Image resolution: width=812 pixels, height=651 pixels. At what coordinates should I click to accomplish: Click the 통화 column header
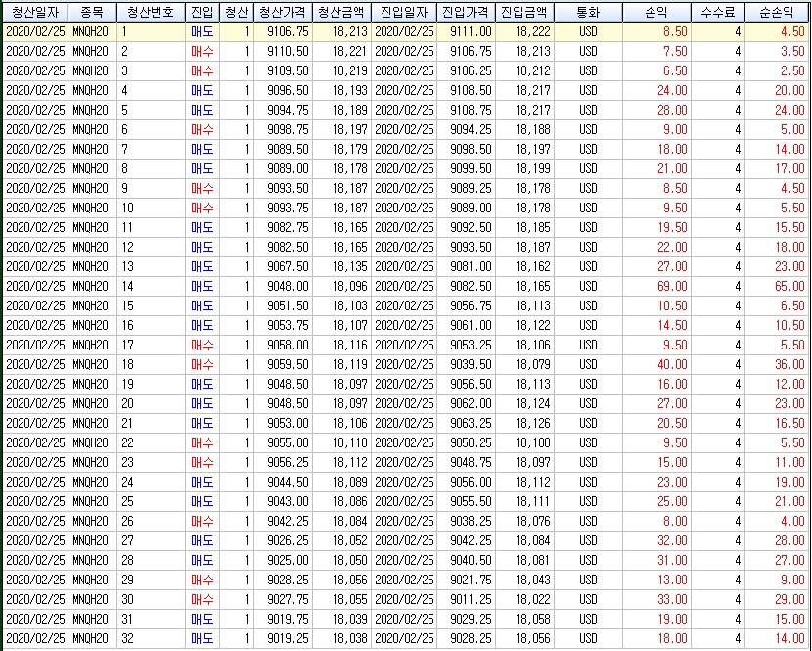tap(588, 12)
